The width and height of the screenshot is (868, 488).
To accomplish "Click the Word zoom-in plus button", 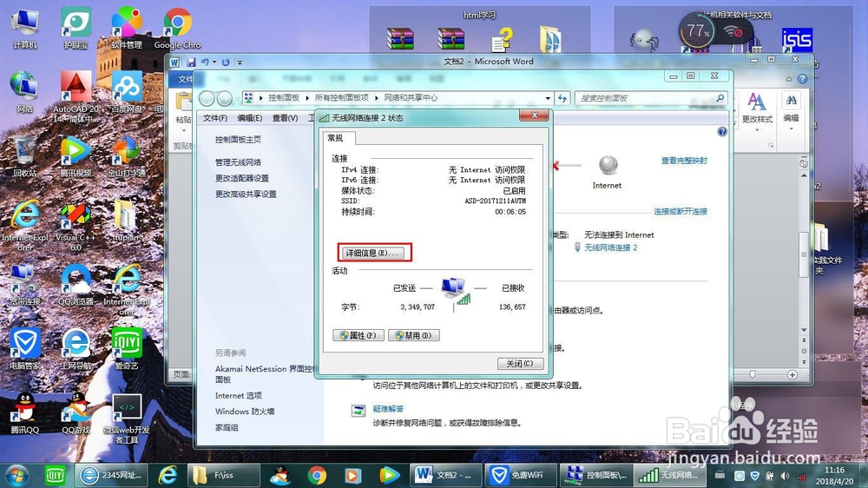I will pyautogui.click(x=792, y=375).
